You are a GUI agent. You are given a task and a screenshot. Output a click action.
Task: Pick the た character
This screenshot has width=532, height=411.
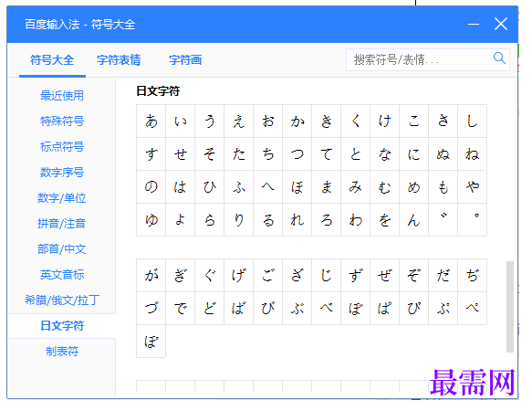238,154
